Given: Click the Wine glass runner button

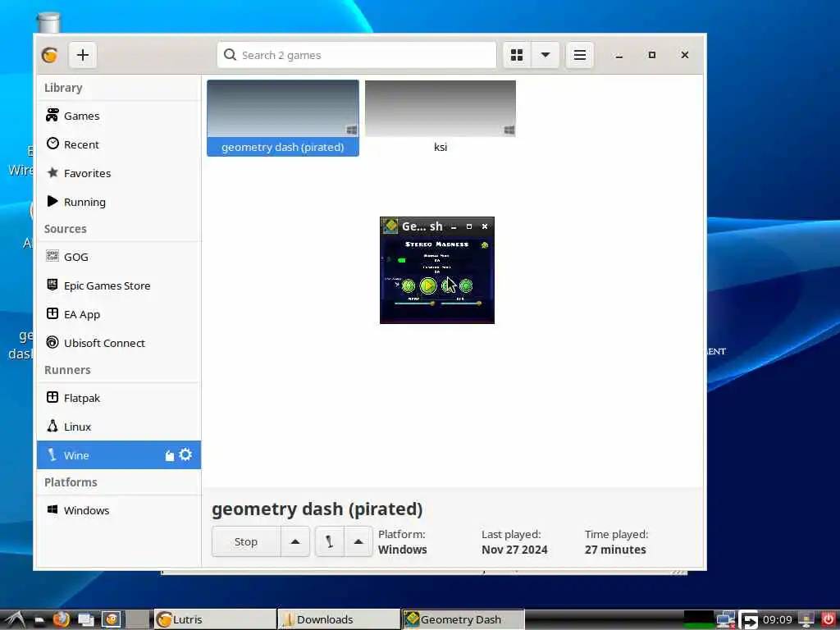Looking at the screenshot, I should point(330,541).
